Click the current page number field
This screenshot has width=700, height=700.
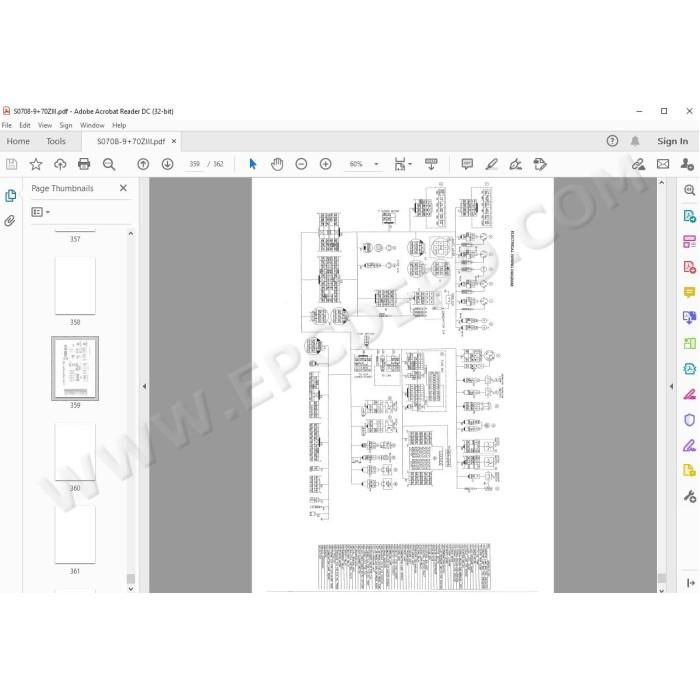point(195,164)
